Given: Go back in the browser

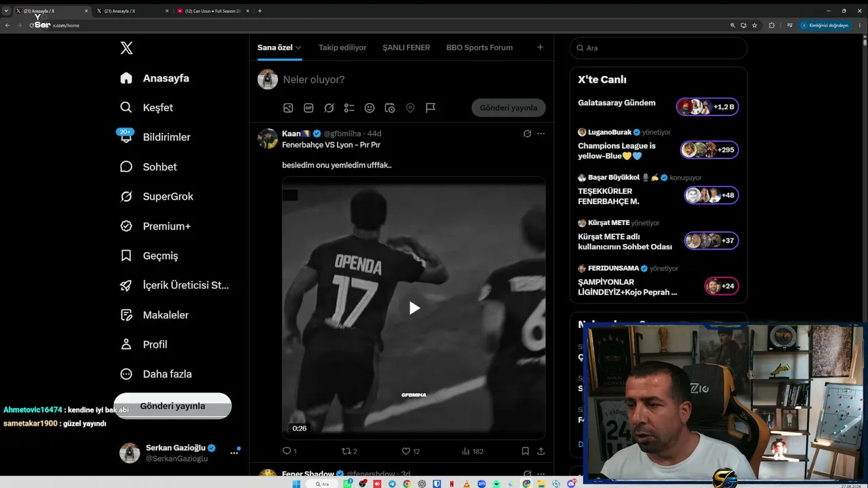Looking at the screenshot, I should coord(7,25).
